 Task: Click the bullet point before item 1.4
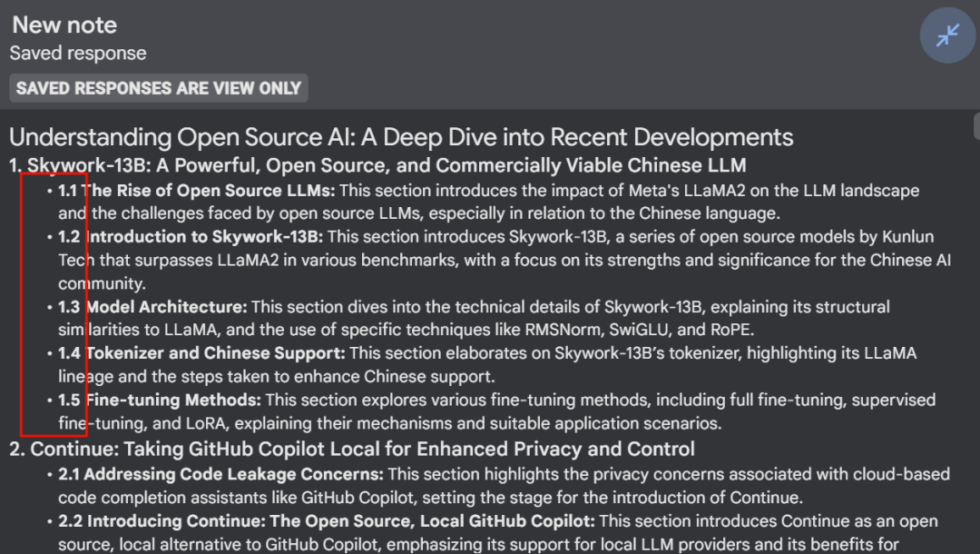point(50,354)
